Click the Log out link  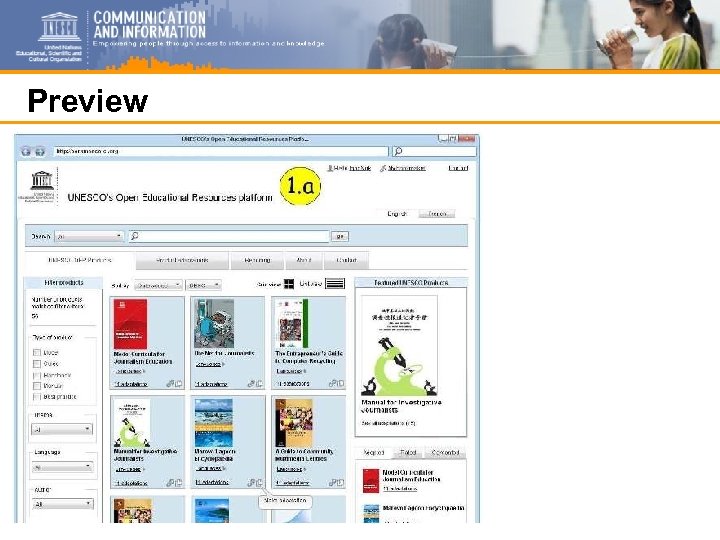pyautogui.click(x=458, y=168)
